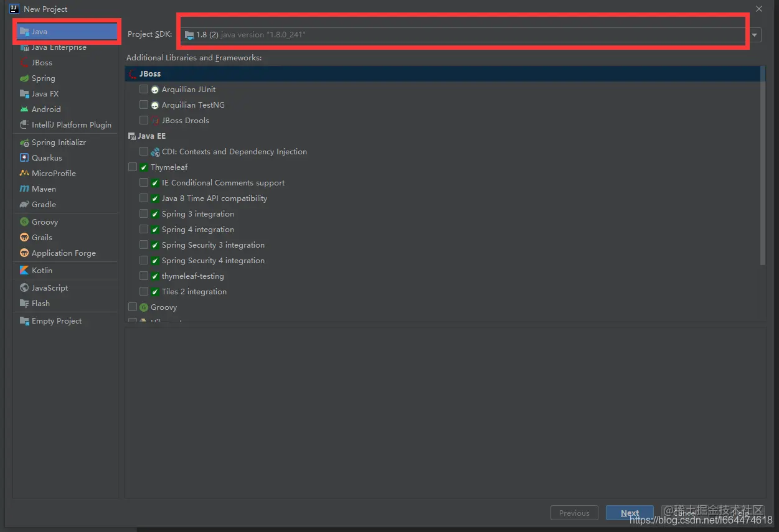Choose the Groovy icon in left sidebar
Screen dimensions: 779x532
click(x=24, y=222)
